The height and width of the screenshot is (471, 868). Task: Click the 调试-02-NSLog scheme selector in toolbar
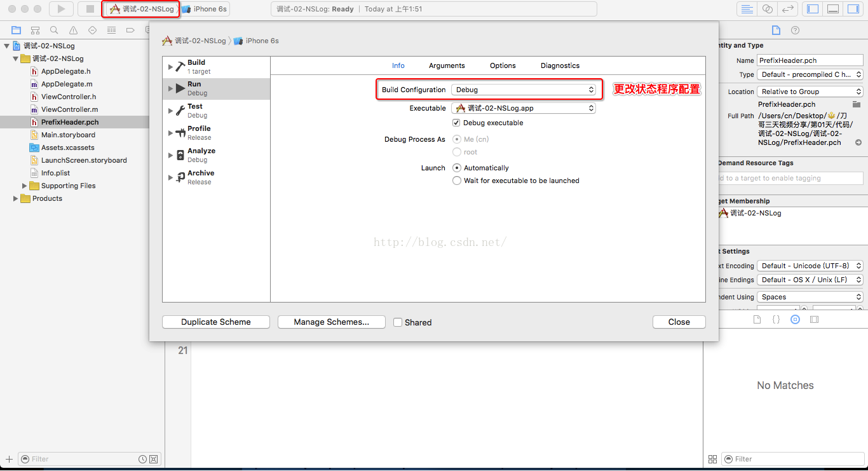(142, 9)
